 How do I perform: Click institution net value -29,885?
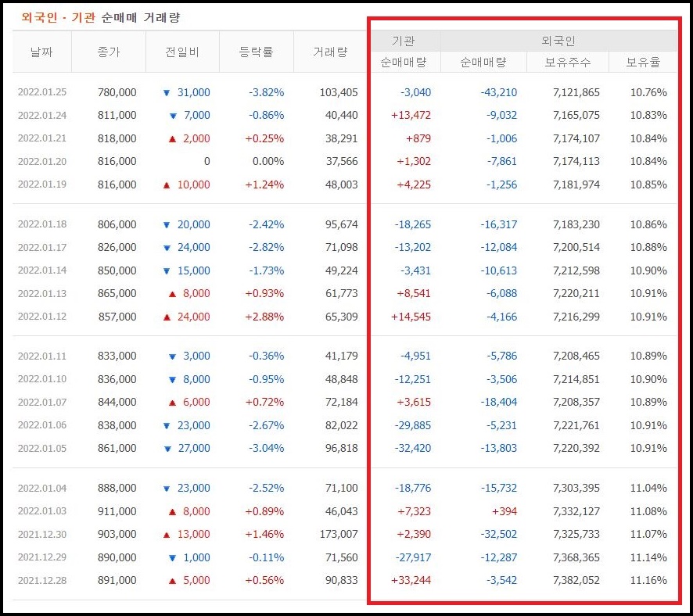[413, 424]
